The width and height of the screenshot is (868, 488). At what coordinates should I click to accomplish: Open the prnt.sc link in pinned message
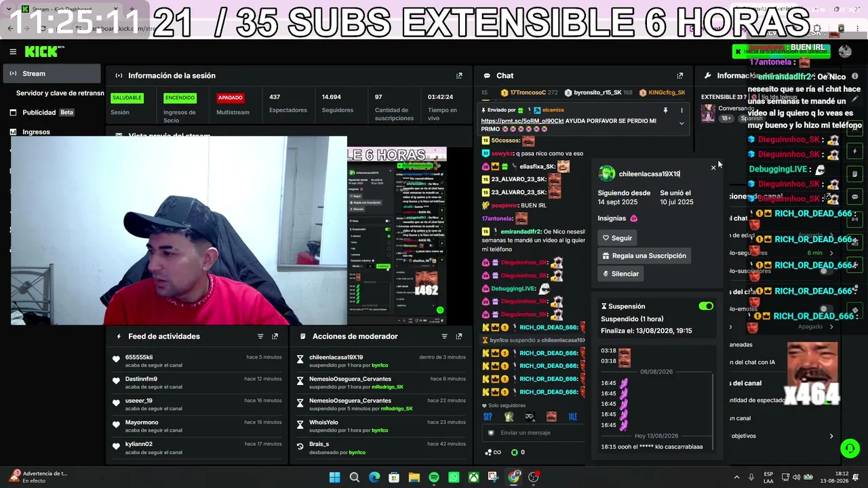point(522,121)
